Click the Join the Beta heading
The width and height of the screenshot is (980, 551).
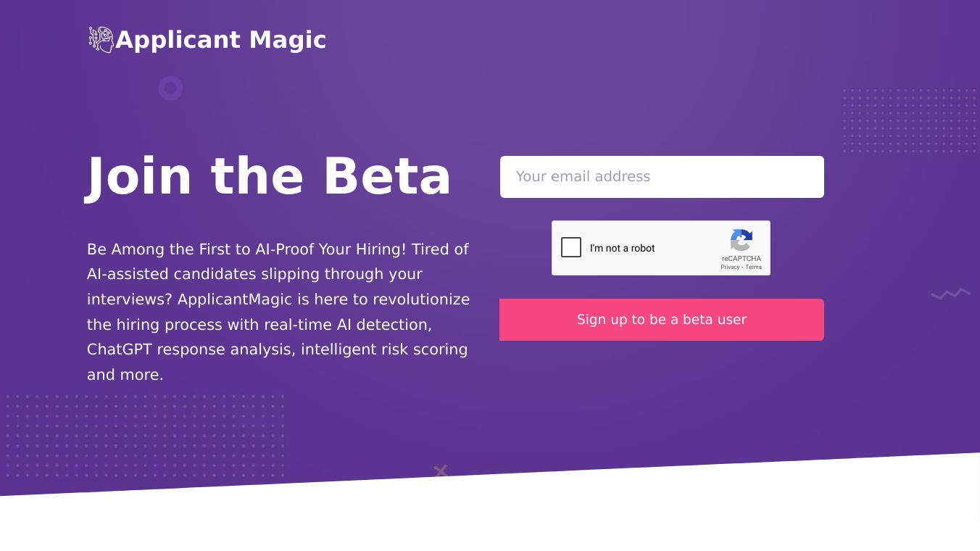(x=269, y=177)
